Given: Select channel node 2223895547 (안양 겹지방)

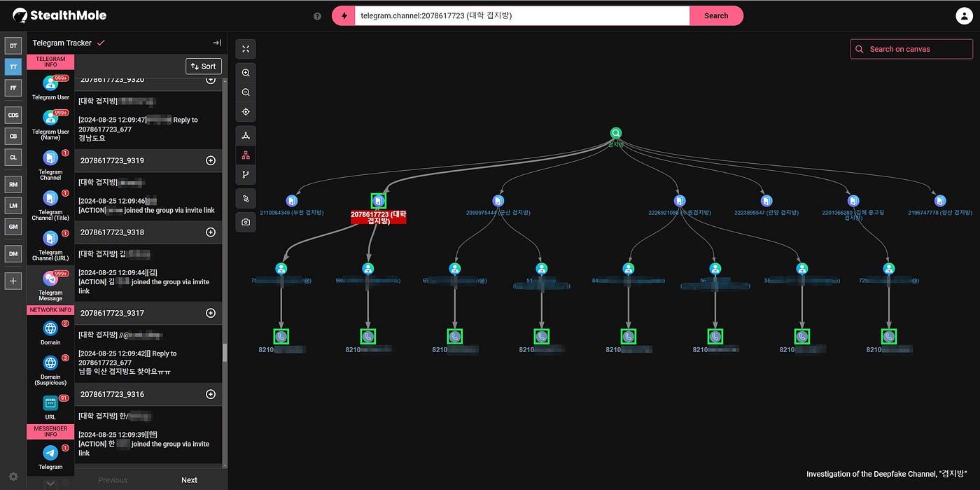Looking at the screenshot, I should coord(766,201).
